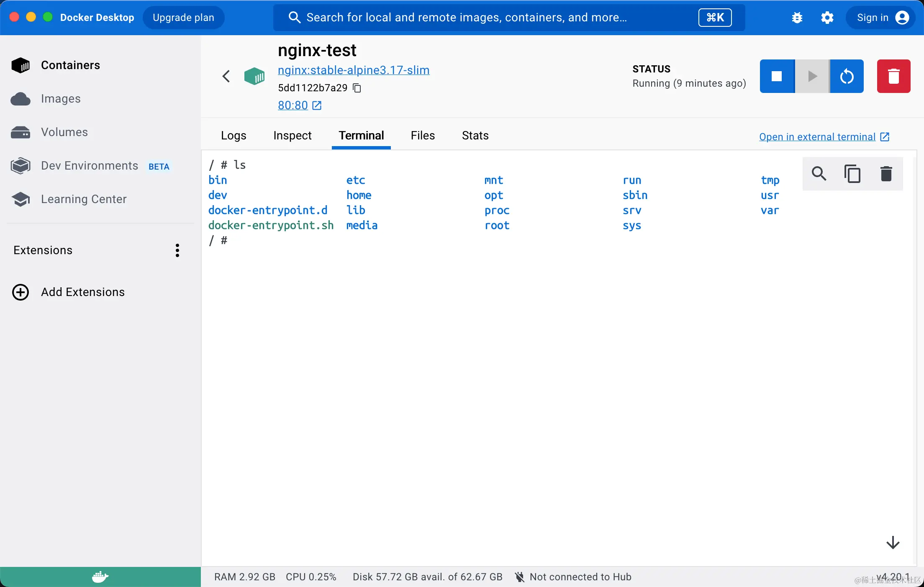Open the bug report troubleshoot icon
924x587 pixels.
coord(797,18)
